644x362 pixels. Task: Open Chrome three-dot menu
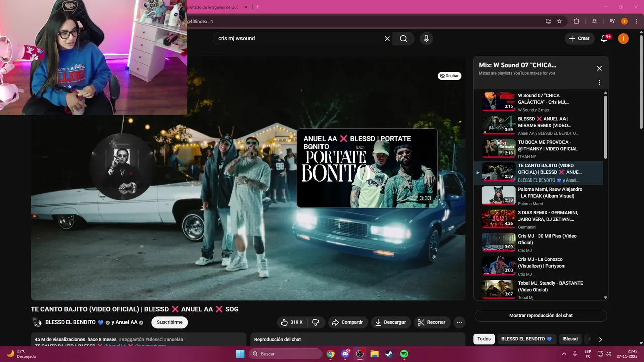tap(635, 21)
